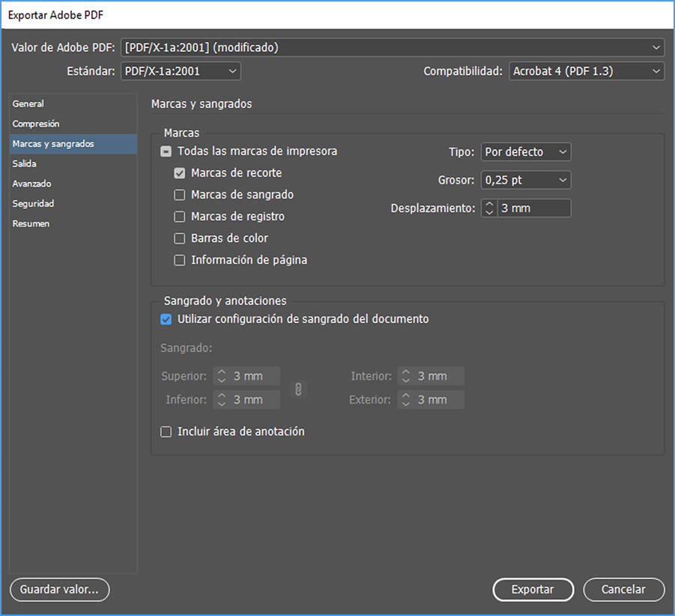Click the Desplazamiento value field
The height and width of the screenshot is (616, 675).
[x=534, y=208]
